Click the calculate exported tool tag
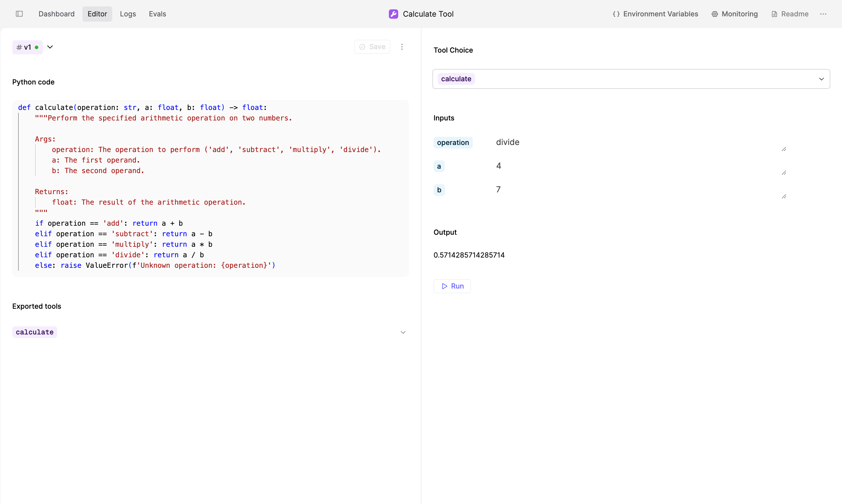842x504 pixels. point(34,332)
